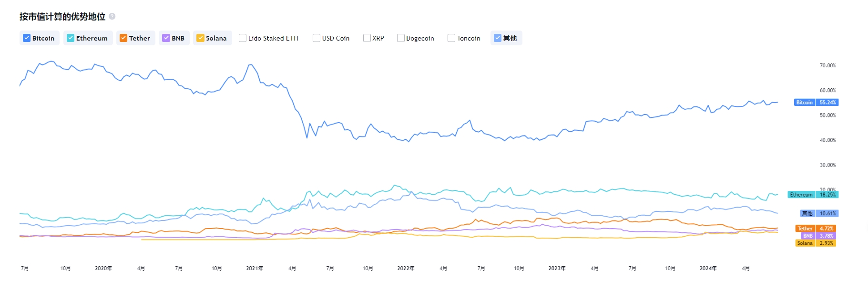Image resolution: width=868 pixels, height=283 pixels.
Task: Click the 2022年 axis label
Action: click(406, 268)
